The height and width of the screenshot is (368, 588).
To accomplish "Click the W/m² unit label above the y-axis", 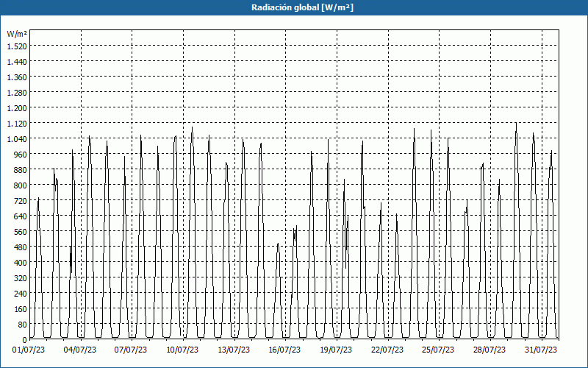I will tap(16, 34).
